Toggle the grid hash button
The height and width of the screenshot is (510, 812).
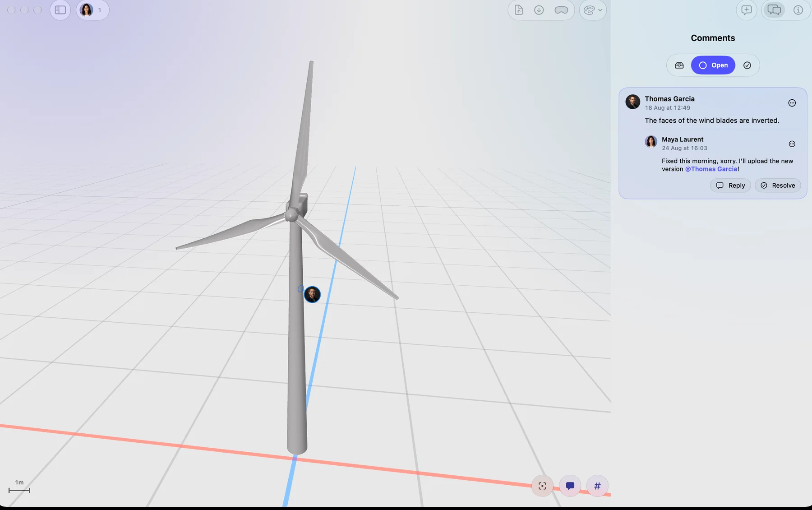(x=597, y=486)
